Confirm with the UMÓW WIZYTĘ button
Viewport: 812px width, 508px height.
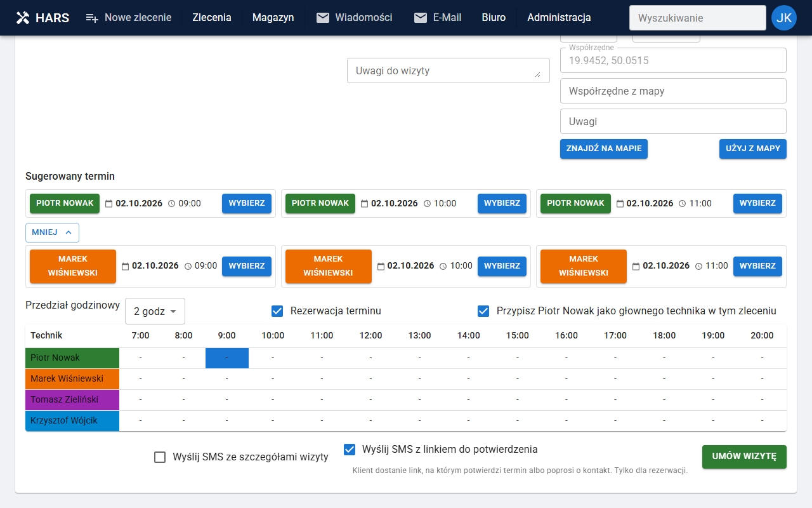(x=744, y=457)
